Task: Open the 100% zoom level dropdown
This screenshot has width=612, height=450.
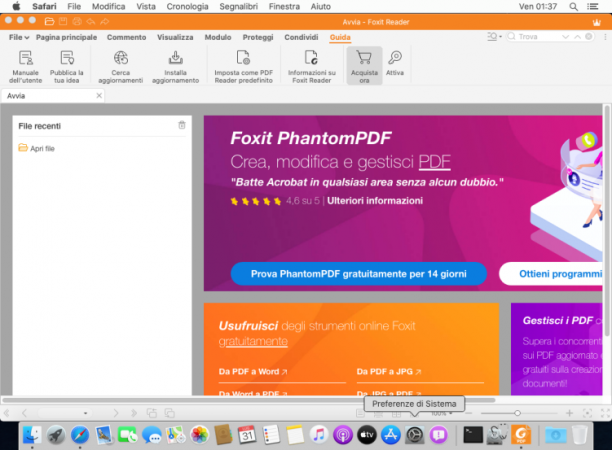Action: click(442, 413)
